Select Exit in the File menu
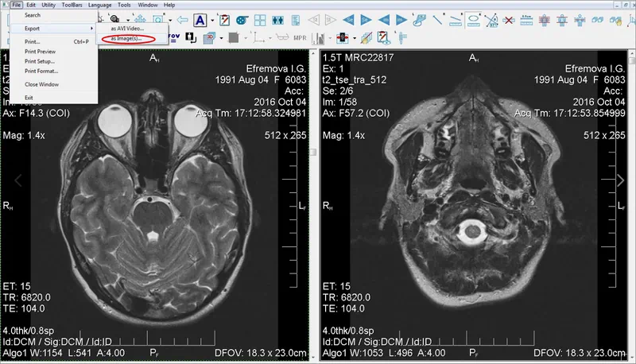The height and width of the screenshot is (364, 636). coord(53,97)
